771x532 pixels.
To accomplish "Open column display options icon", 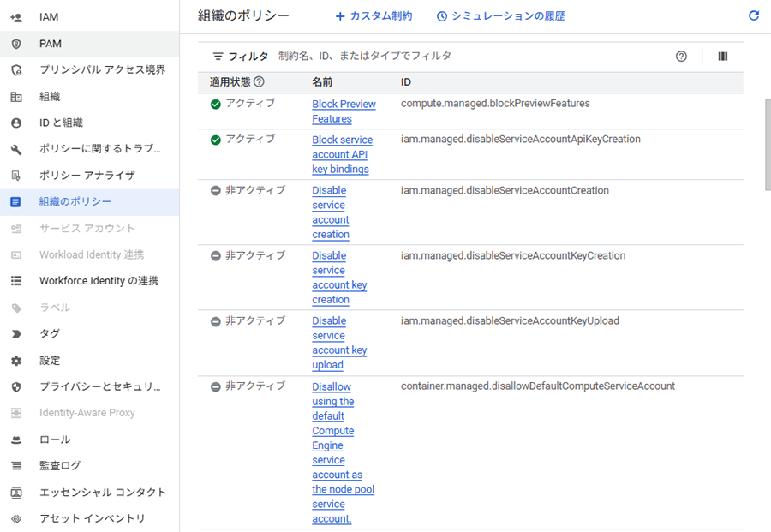I will tap(722, 57).
